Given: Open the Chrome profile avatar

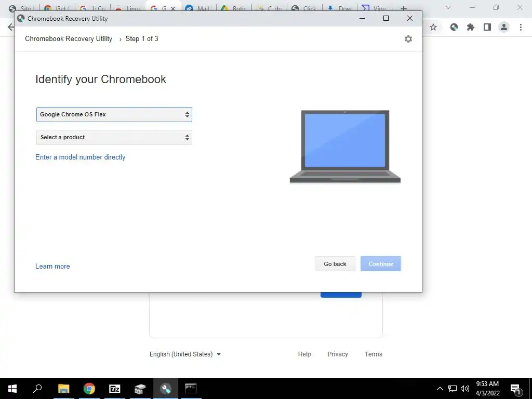Looking at the screenshot, I should 504,27.
